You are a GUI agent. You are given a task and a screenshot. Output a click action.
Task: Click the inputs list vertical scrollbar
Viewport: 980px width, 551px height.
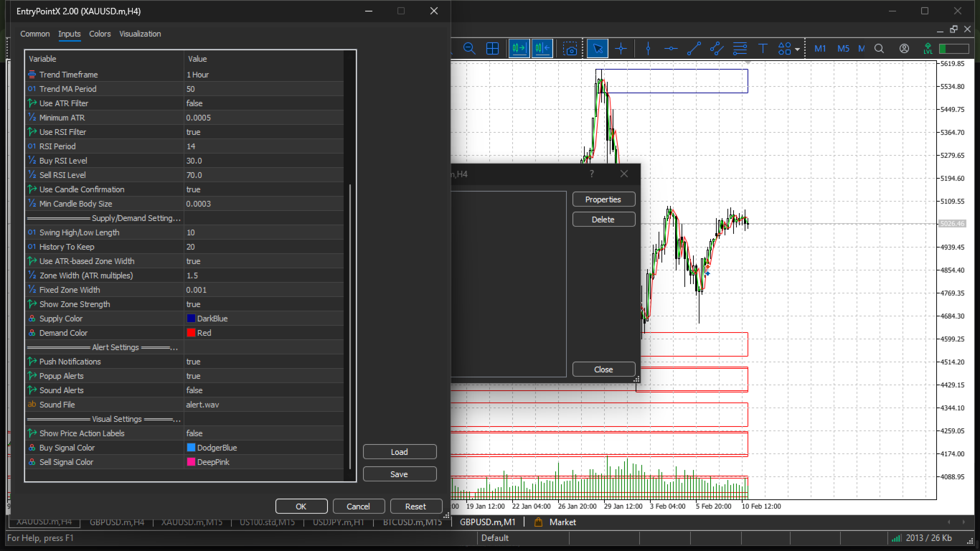[x=350, y=326]
